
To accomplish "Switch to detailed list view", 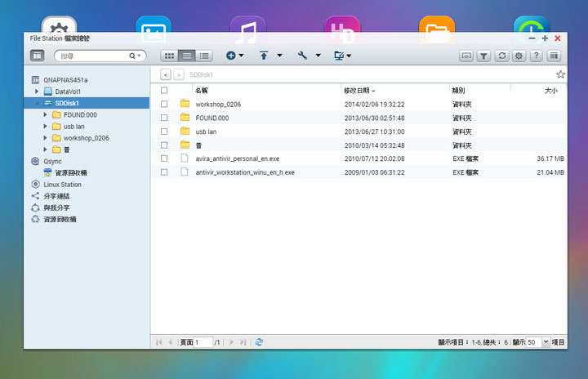I will (x=204, y=56).
